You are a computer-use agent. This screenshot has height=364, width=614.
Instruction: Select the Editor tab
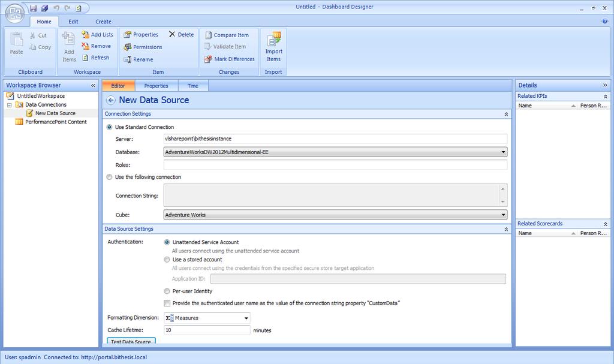pos(118,86)
